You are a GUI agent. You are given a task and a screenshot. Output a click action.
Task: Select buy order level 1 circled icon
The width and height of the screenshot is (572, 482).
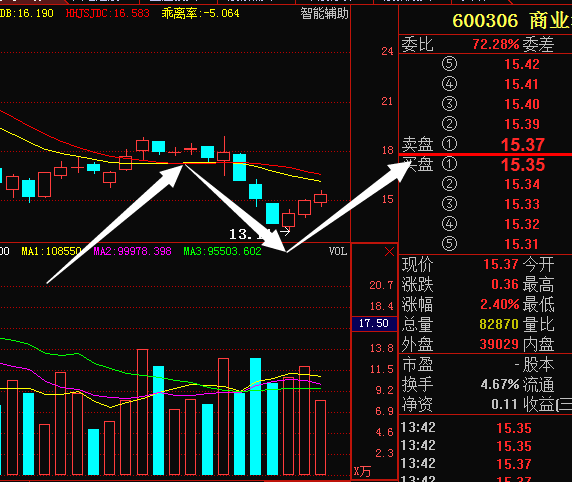[449, 163]
